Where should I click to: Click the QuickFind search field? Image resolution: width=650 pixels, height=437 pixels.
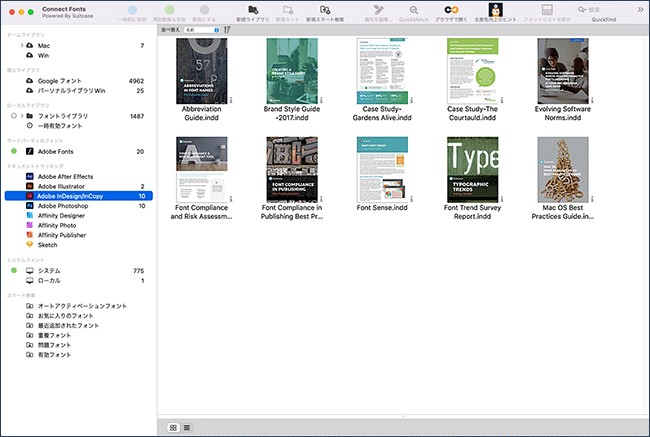[603, 10]
